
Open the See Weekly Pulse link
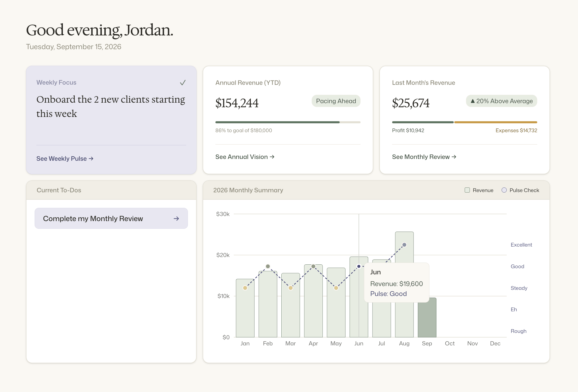(65, 158)
